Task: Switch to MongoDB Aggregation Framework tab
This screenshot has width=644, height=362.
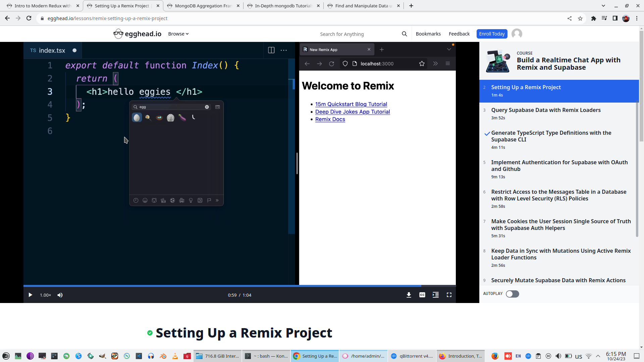Action: point(203,6)
